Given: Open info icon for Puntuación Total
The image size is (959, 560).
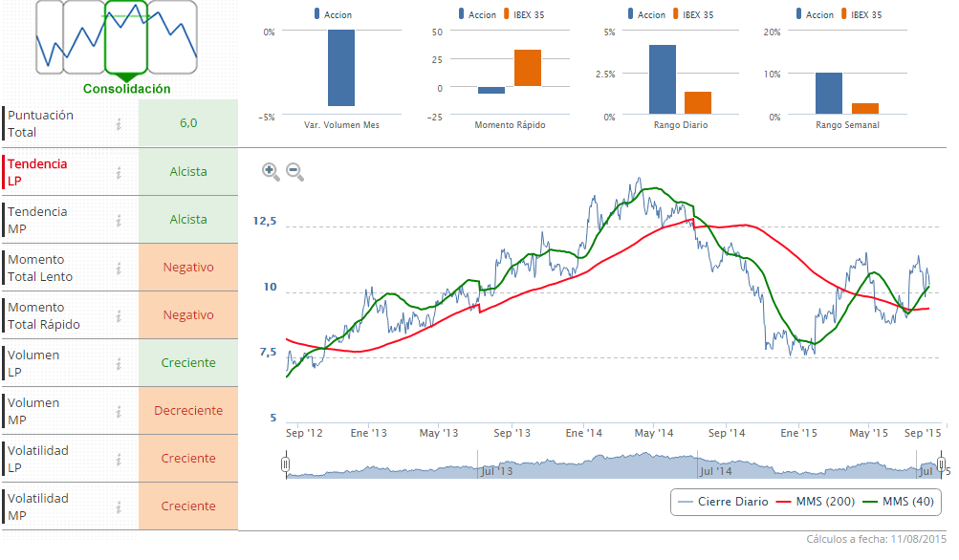Looking at the screenshot, I should coord(119,123).
